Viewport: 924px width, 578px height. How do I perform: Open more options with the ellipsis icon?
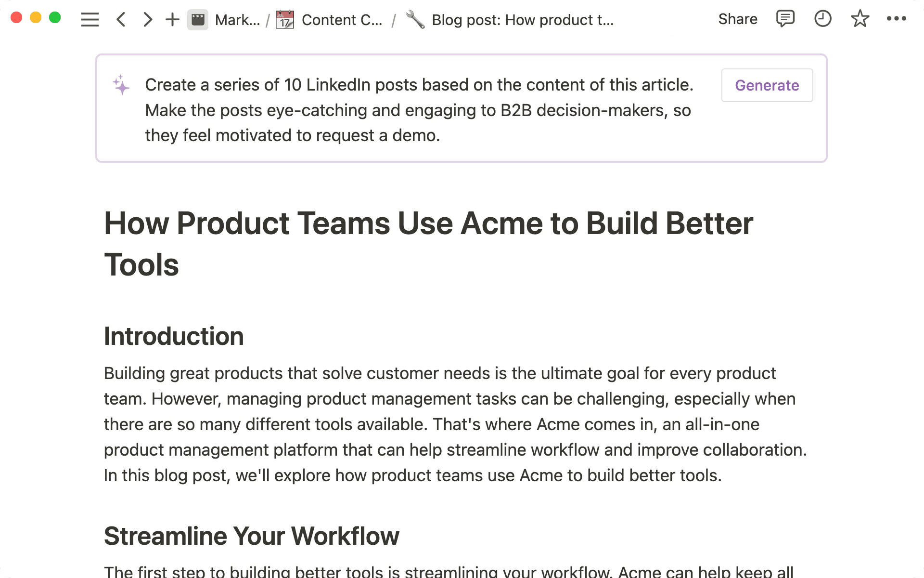pyautogui.click(x=896, y=19)
